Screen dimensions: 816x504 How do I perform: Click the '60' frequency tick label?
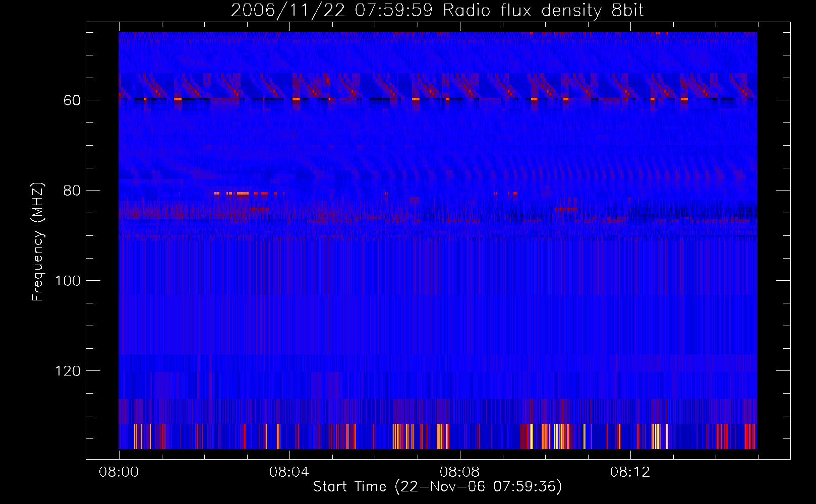[72, 100]
